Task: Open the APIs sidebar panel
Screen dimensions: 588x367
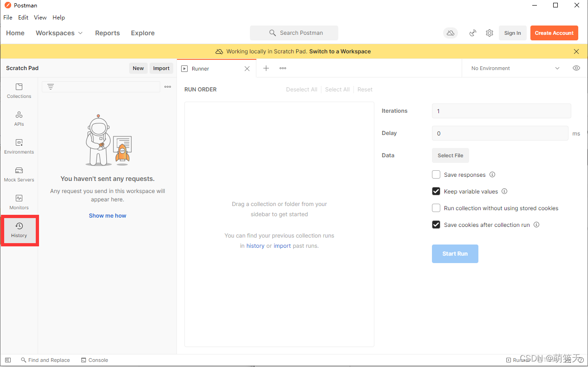Action: [19, 118]
